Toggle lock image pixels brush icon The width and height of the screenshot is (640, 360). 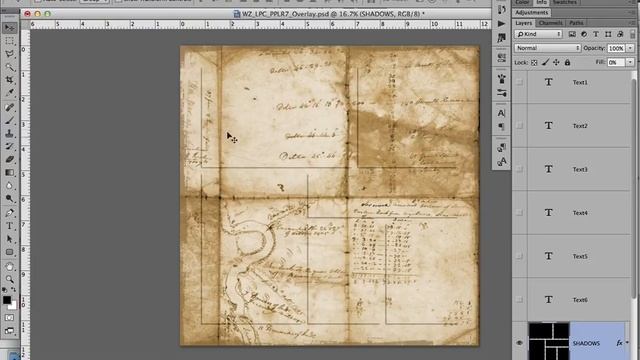click(x=545, y=62)
